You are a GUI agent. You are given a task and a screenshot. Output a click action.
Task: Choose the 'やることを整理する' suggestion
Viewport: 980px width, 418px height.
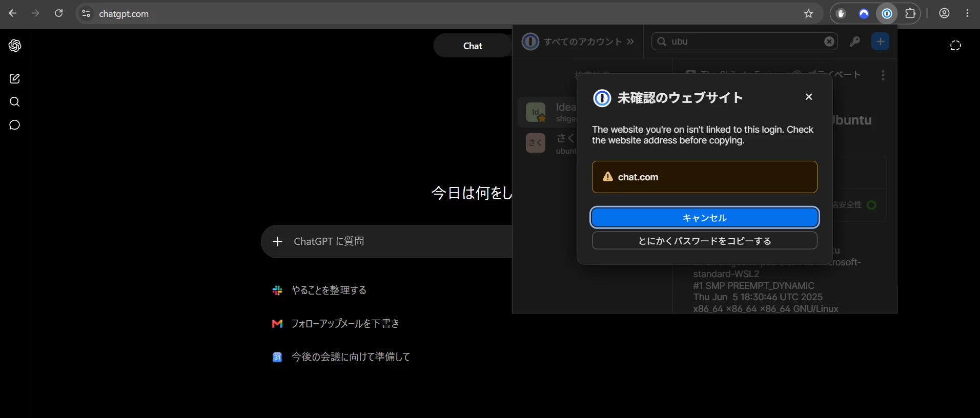click(329, 290)
